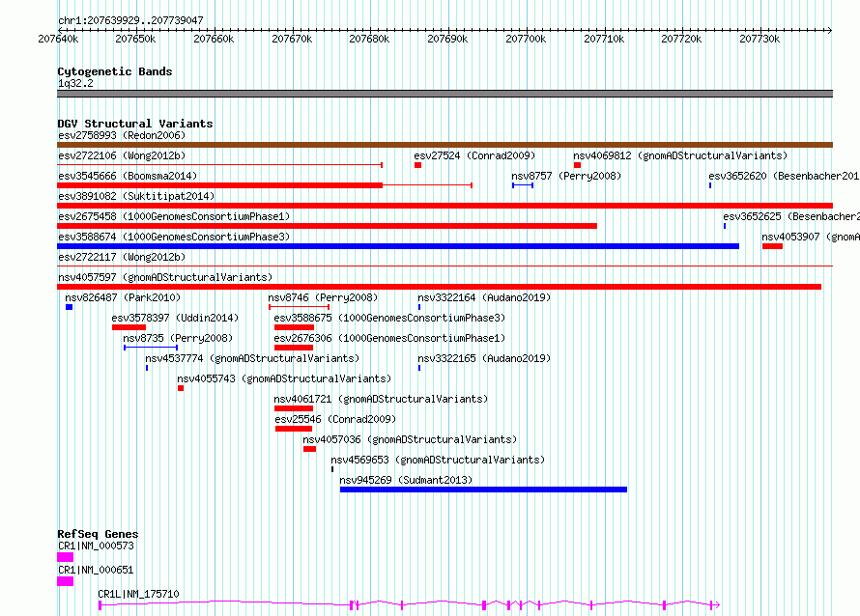The width and height of the screenshot is (860, 616).
Task: Select the nsv945269 Sudmant2013 blue bar
Action: coord(483,490)
